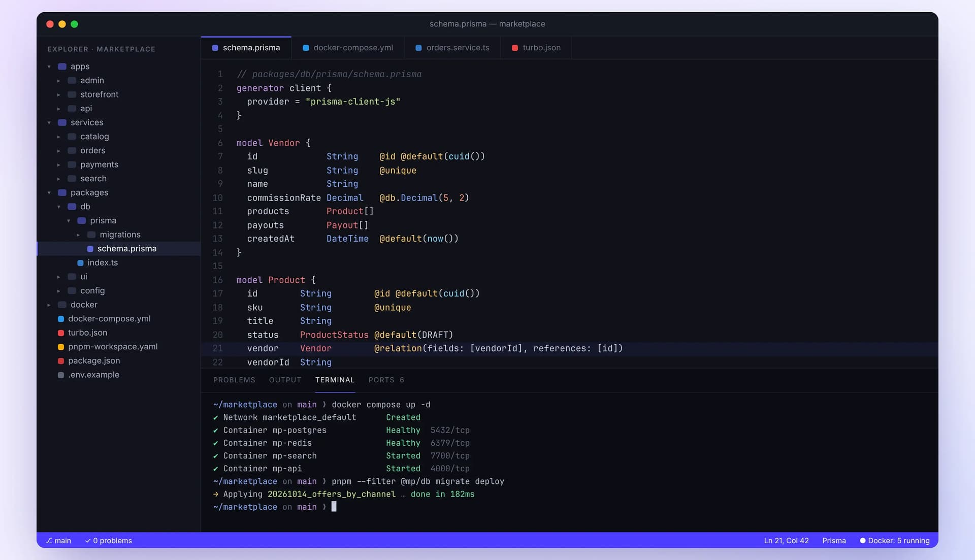975x560 pixels.
Task: Switch to the PROBLEMS panel tab
Action: click(234, 380)
